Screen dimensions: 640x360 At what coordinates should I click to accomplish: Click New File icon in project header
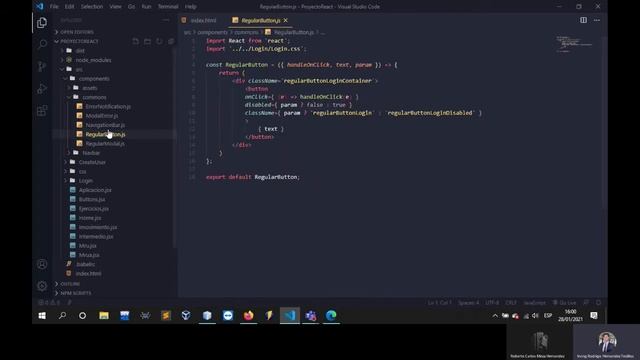click(x=136, y=41)
